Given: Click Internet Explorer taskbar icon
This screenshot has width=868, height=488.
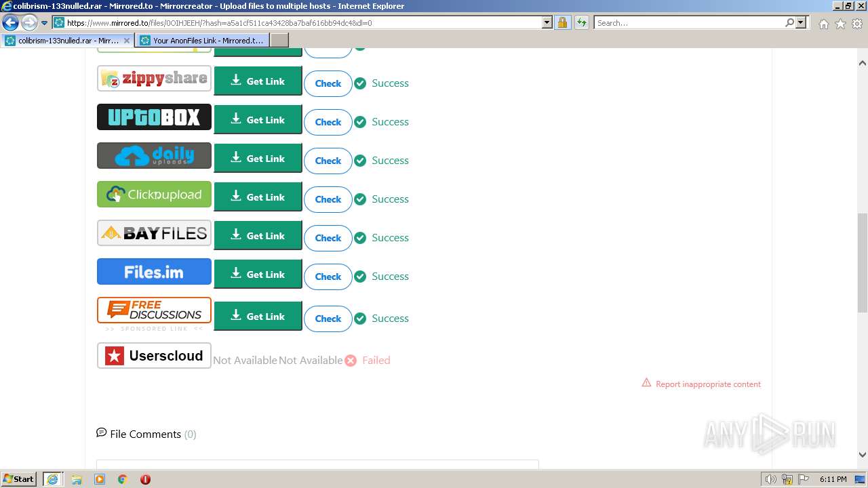Looking at the screenshot, I should click(52, 479).
